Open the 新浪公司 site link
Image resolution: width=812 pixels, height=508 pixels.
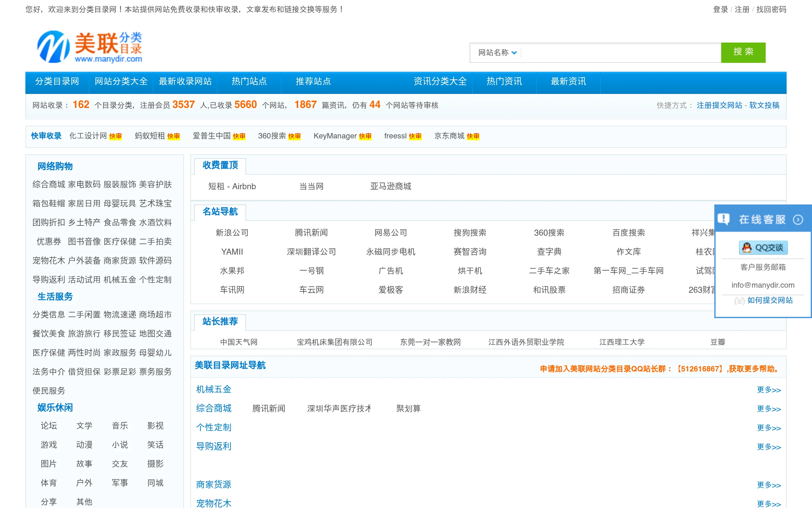[x=232, y=232]
